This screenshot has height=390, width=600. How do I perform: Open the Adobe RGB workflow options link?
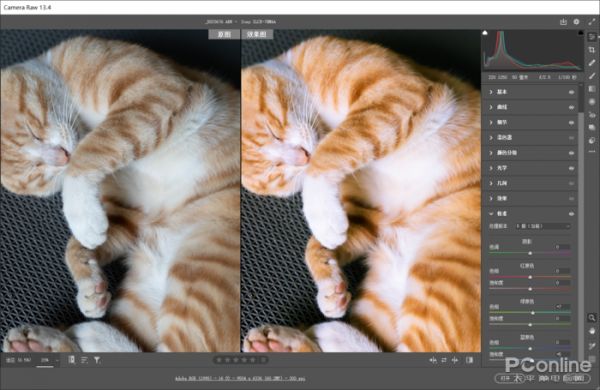point(240,379)
